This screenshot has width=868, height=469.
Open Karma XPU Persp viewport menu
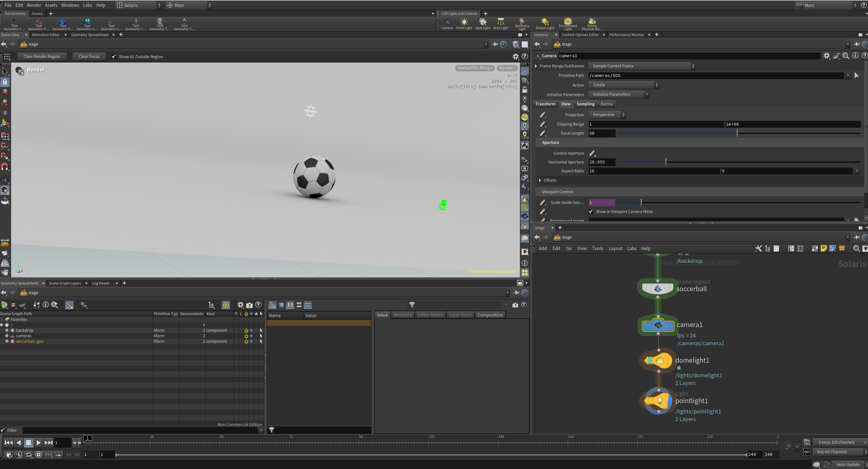tap(475, 68)
